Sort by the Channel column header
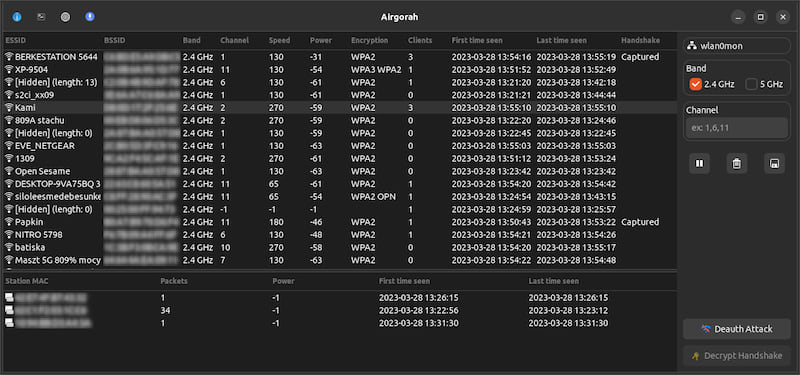The image size is (800, 375). 234,40
